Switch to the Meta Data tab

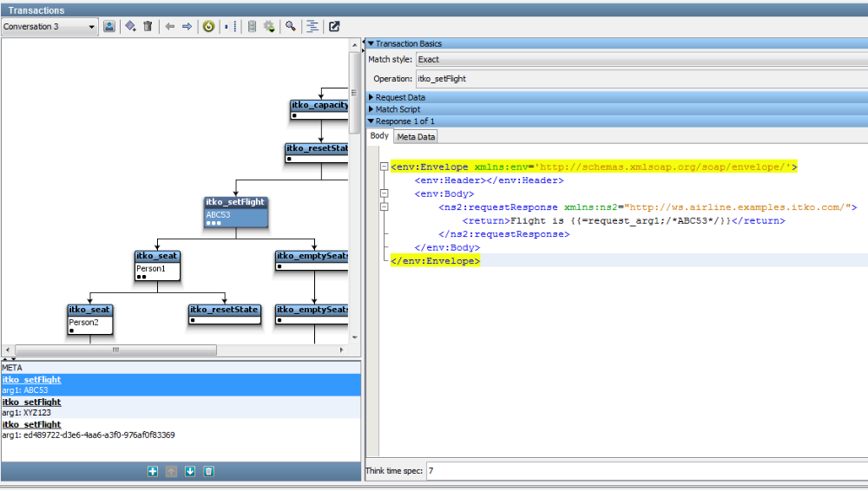click(416, 136)
